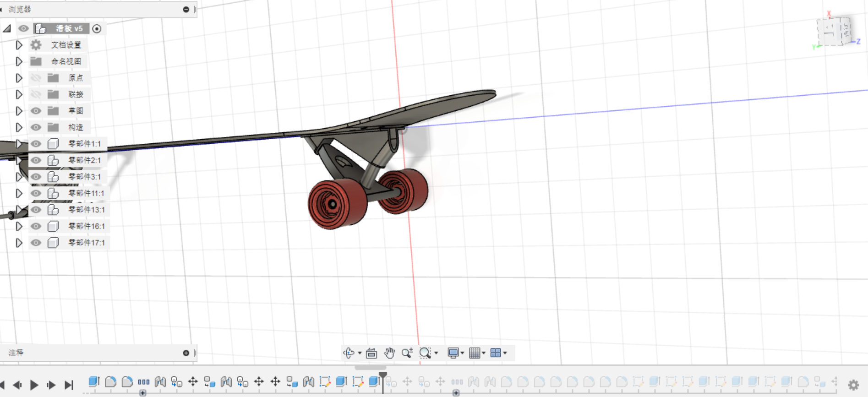Expand the 草图 folder
This screenshot has height=397, width=868.
19,111
